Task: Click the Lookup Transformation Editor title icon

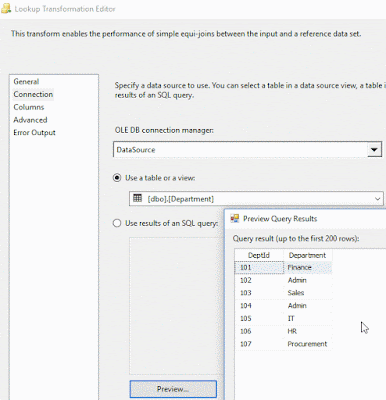Action: pyautogui.click(x=5, y=8)
